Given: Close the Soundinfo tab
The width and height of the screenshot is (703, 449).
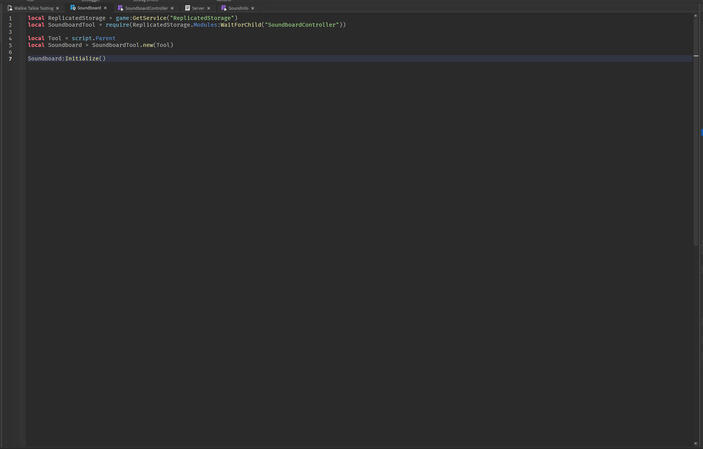Looking at the screenshot, I should tap(252, 9).
